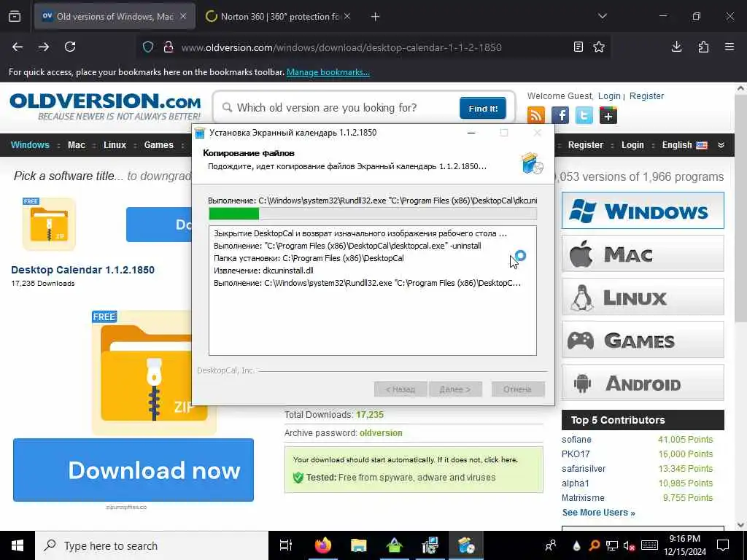This screenshot has height=560, width=747.
Task: Open tracking protection shield icon
Action: (x=148, y=47)
